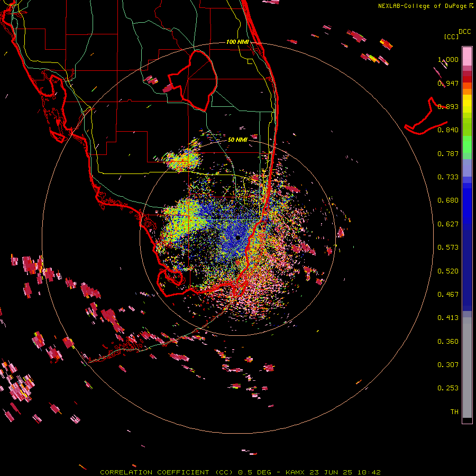The height and width of the screenshot is (476, 476).
Task: Pick the light pink top color bar segment
Action: [467, 56]
